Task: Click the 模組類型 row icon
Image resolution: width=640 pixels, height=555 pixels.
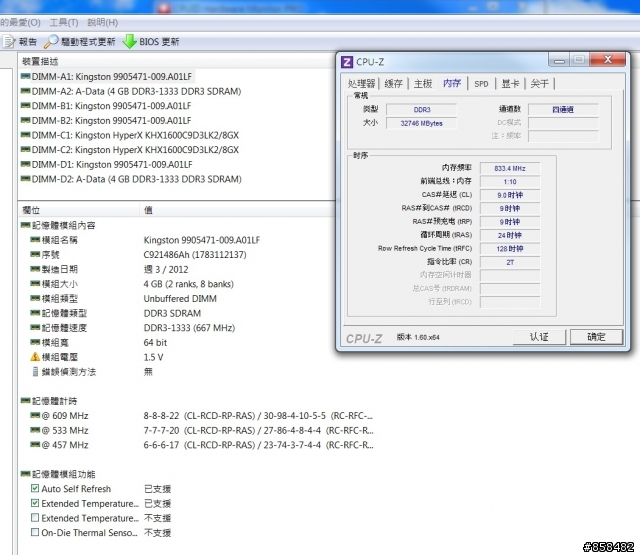Action: tap(35, 298)
